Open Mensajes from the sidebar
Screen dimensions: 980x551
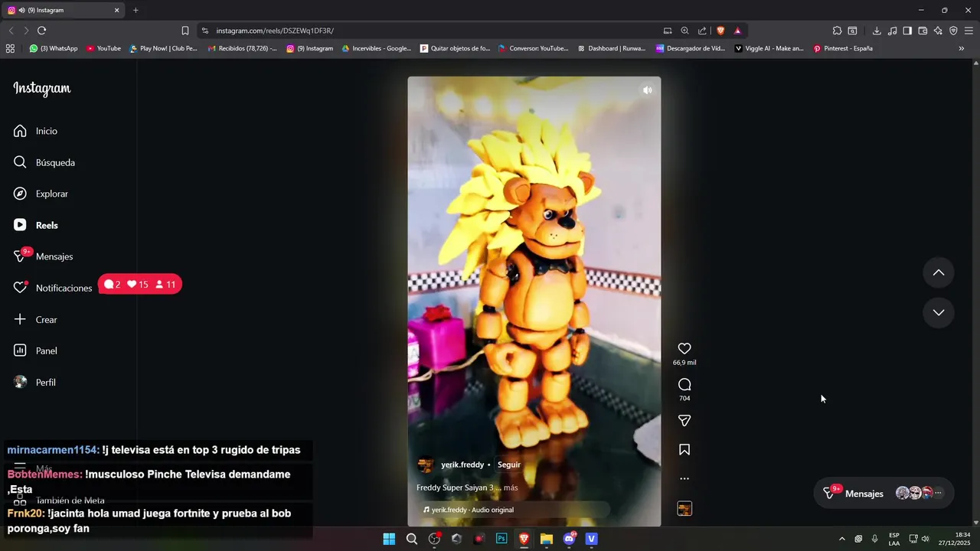click(x=43, y=256)
